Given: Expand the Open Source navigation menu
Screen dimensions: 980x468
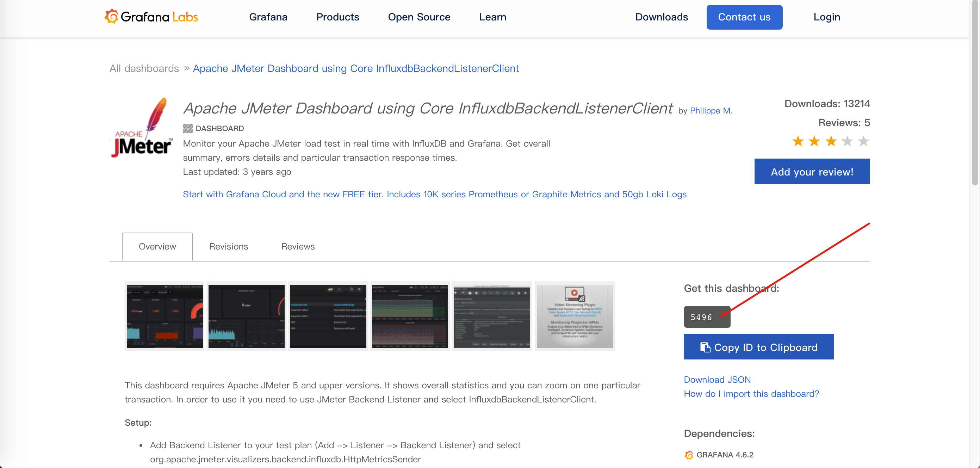Looking at the screenshot, I should [x=419, y=17].
